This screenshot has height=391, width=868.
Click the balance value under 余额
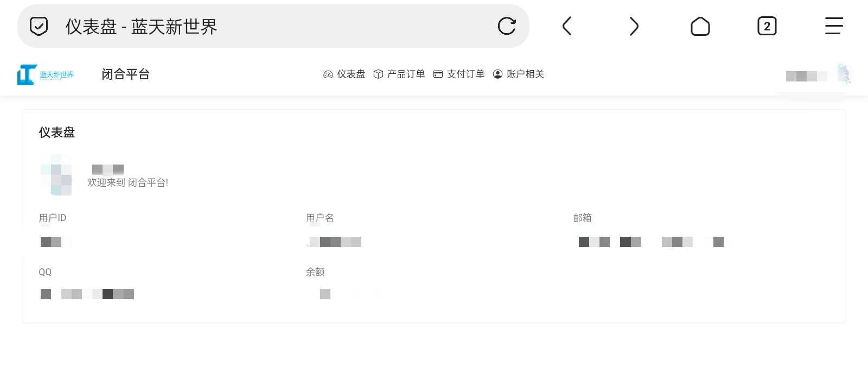(325, 294)
